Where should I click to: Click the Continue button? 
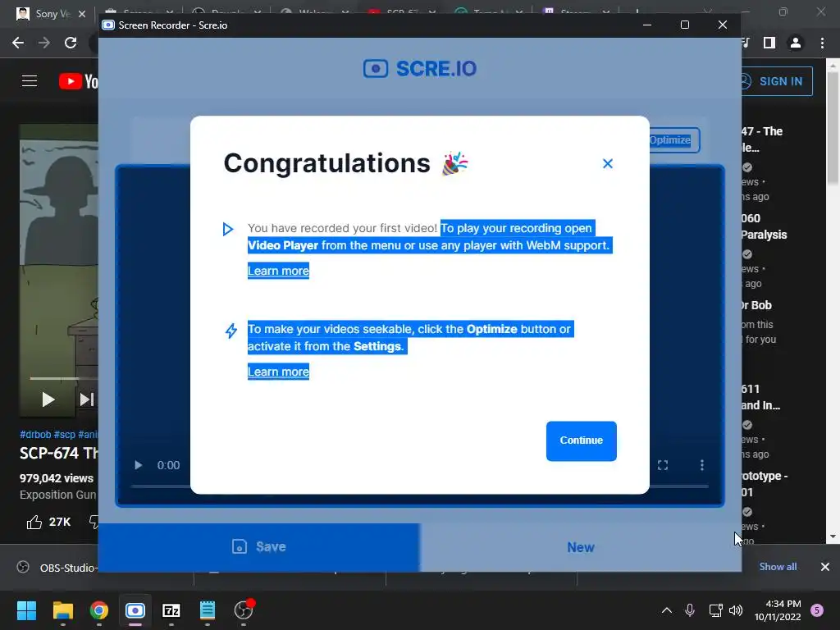point(582,441)
